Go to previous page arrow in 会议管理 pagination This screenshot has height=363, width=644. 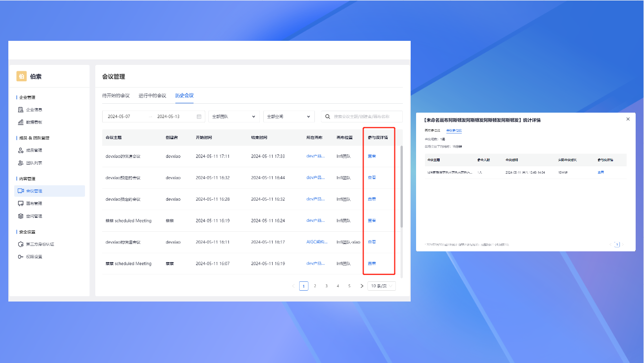coord(293,286)
